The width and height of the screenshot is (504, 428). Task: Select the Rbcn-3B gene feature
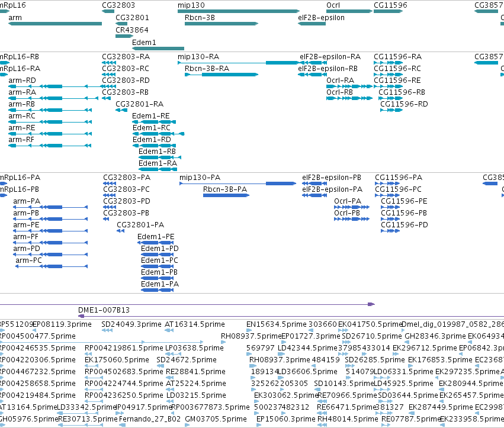point(221,24)
